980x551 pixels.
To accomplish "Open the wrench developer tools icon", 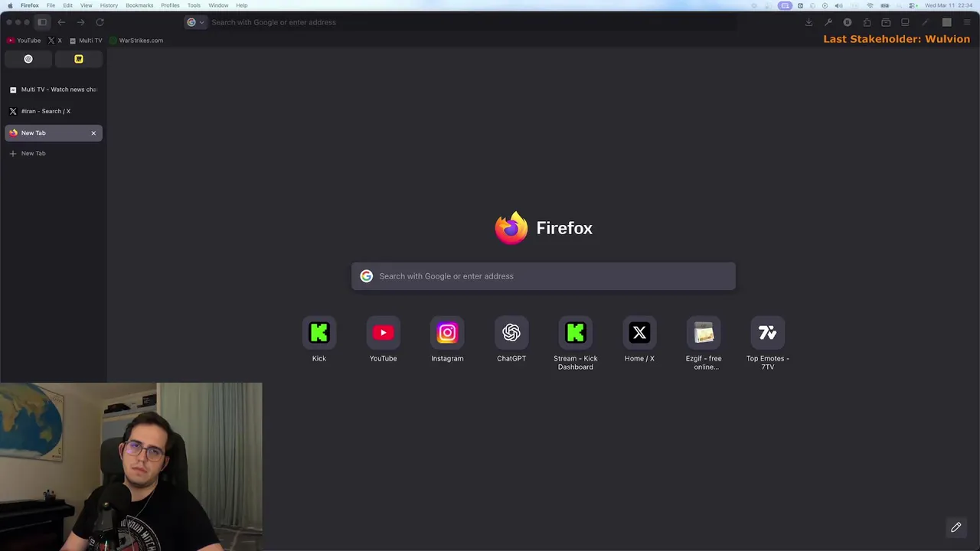I will pyautogui.click(x=828, y=22).
